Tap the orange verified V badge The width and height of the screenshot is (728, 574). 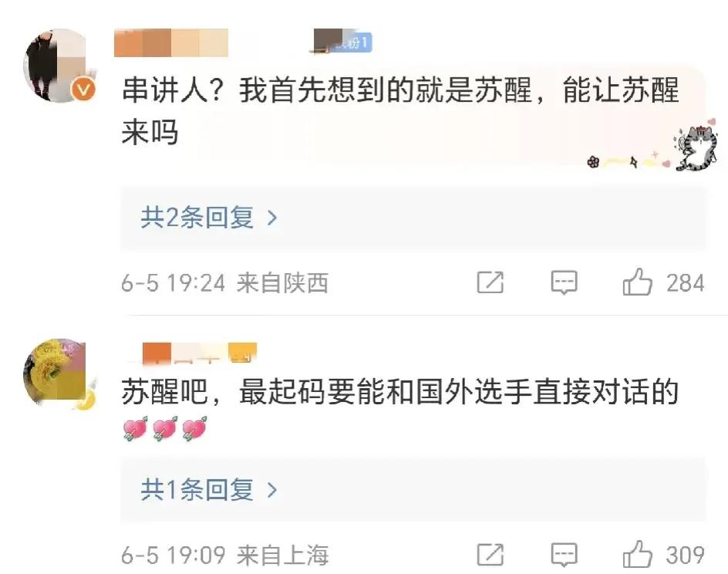coord(83,89)
